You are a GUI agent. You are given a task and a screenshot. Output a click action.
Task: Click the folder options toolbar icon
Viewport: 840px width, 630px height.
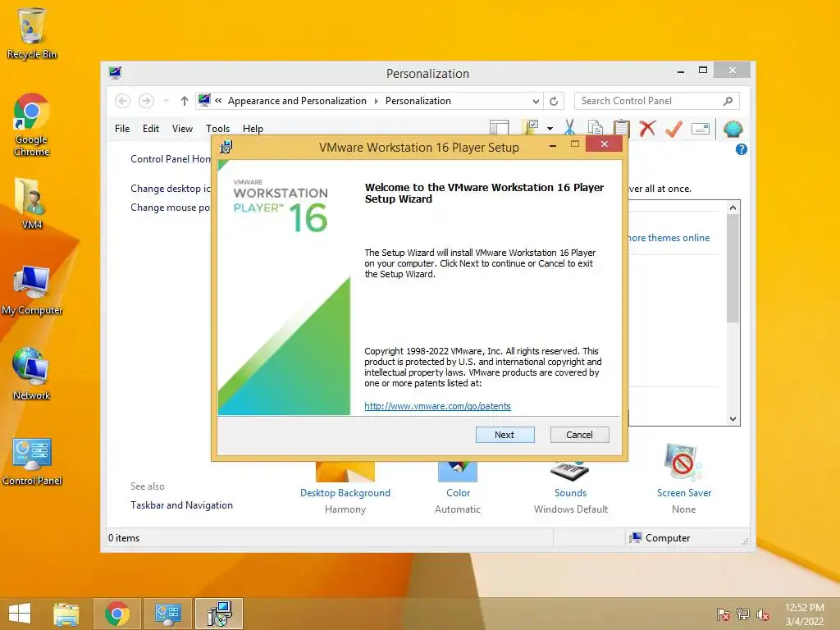[531, 127]
